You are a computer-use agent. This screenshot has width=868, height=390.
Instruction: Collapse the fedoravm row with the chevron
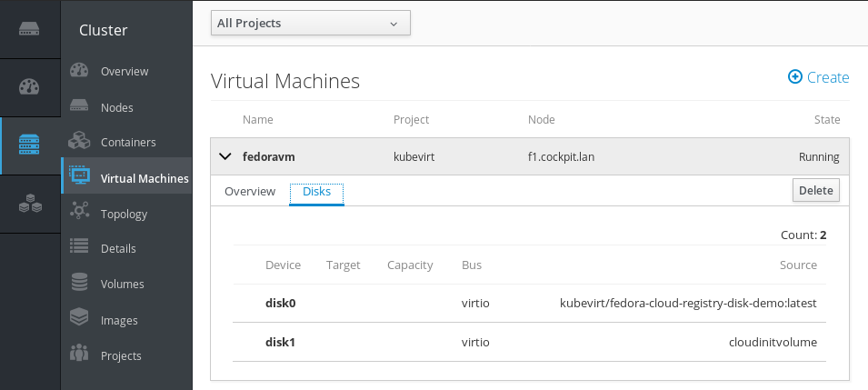click(x=225, y=156)
